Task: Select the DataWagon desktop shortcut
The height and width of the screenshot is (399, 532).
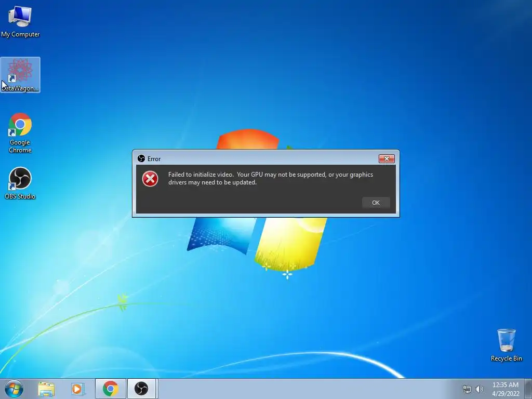Action: pyautogui.click(x=20, y=75)
